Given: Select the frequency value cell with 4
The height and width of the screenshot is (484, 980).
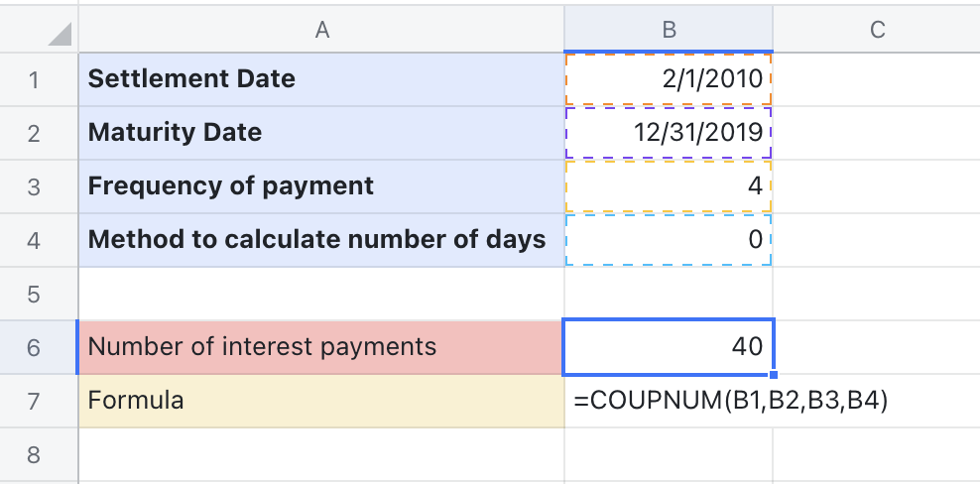Looking at the screenshot, I should pos(669,186).
